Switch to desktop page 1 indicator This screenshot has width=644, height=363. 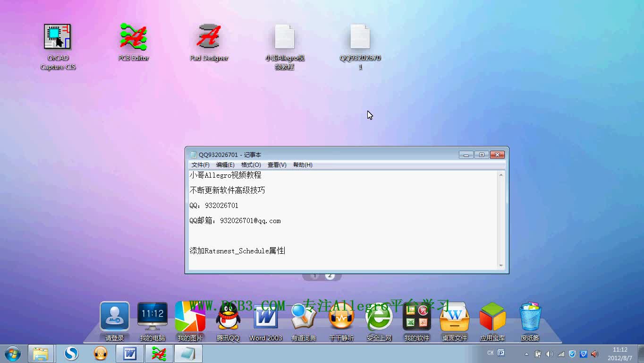[x=315, y=276]
